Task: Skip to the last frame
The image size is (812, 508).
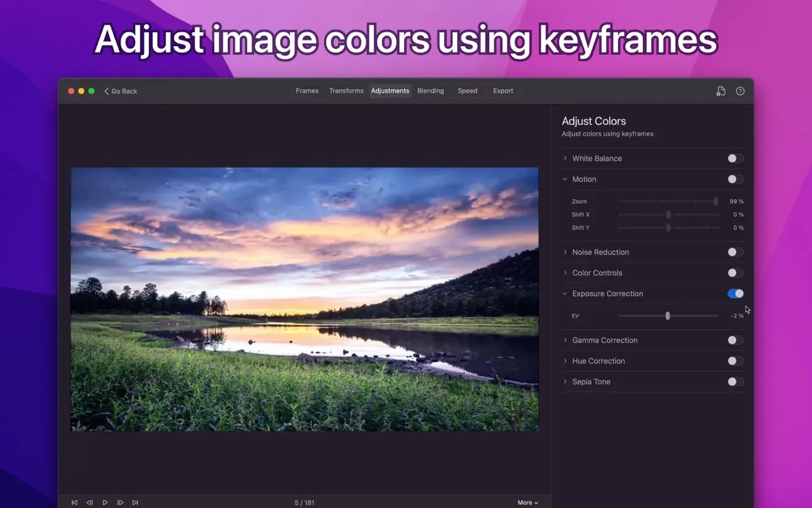Action: coord(135,502)
